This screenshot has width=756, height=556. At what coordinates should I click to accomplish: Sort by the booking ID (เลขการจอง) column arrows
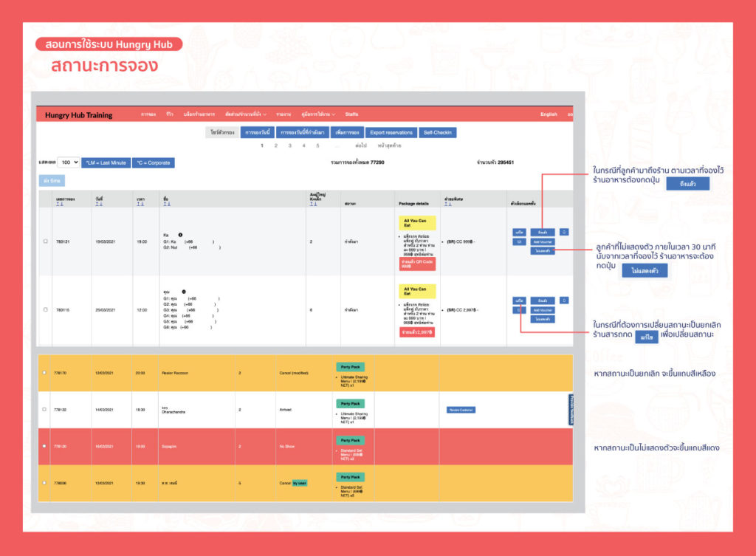(x=59, y=204)
